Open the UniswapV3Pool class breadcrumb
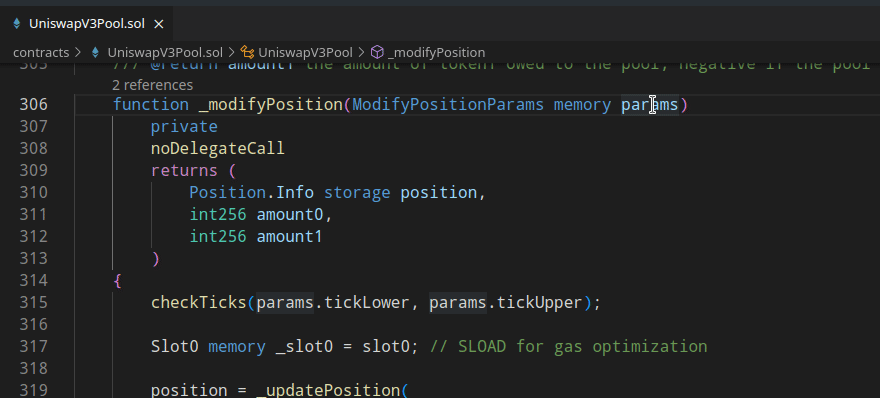Viewport: 880px width, 398px height. (305, 53)
